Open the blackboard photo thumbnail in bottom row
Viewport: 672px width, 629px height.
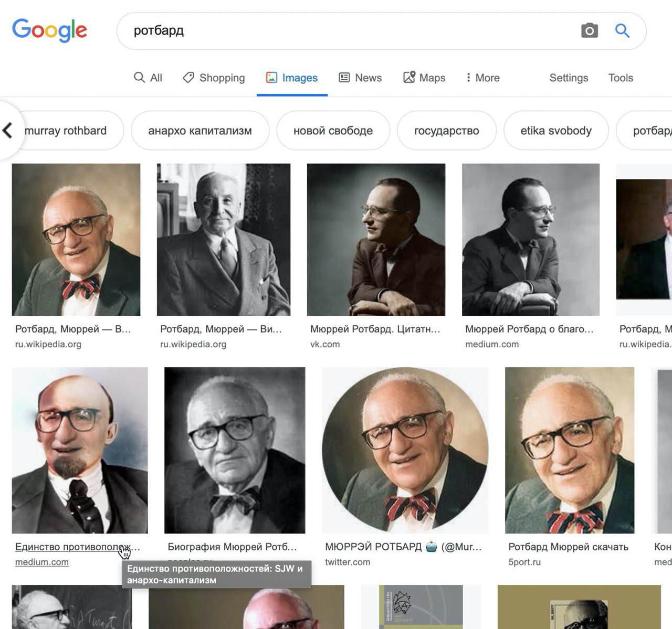[72, 607]
